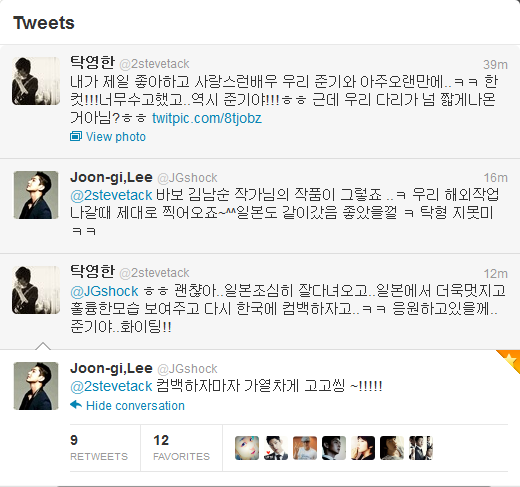Open the 9 Retweets count
The height and width of the screenshot is (487, 520).
coord(99,448)
